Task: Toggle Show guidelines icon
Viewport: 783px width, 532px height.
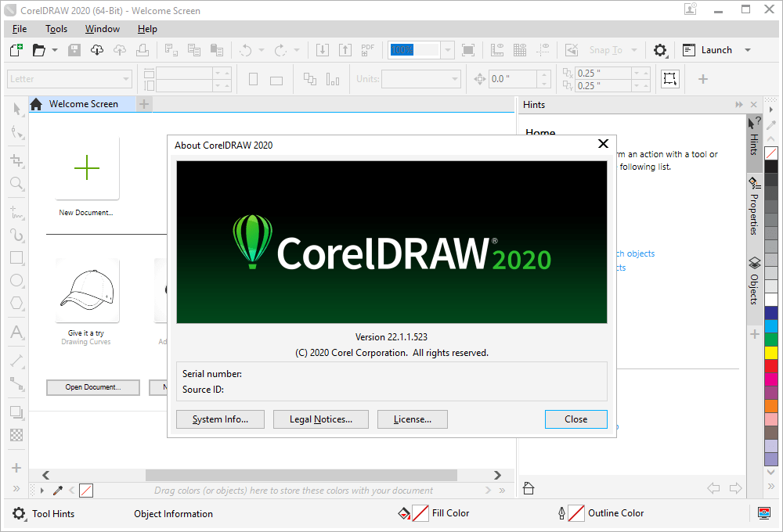Action: coord(543,50)
